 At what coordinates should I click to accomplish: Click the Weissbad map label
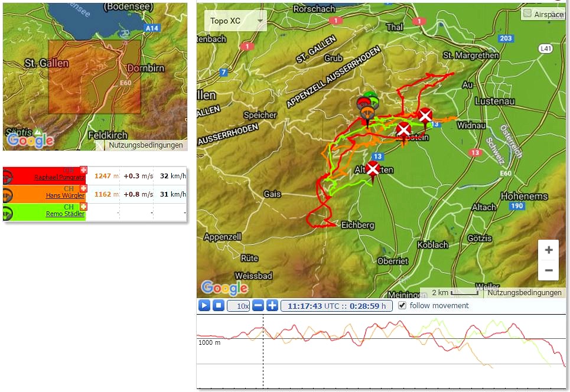[x=253, y=276]
